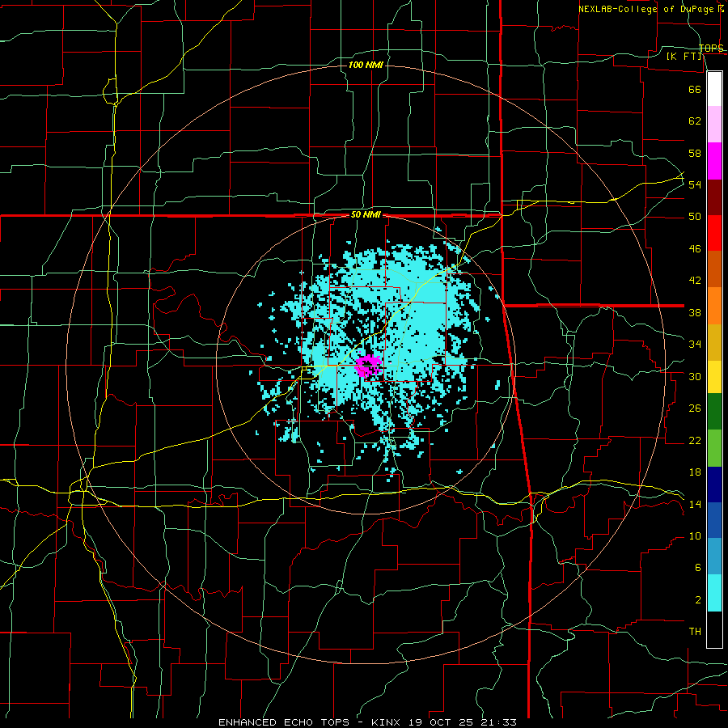The height and width of the screenshot is (728, 728).
Task: Click the '100 NMI' range ring label
Action: 366,65
